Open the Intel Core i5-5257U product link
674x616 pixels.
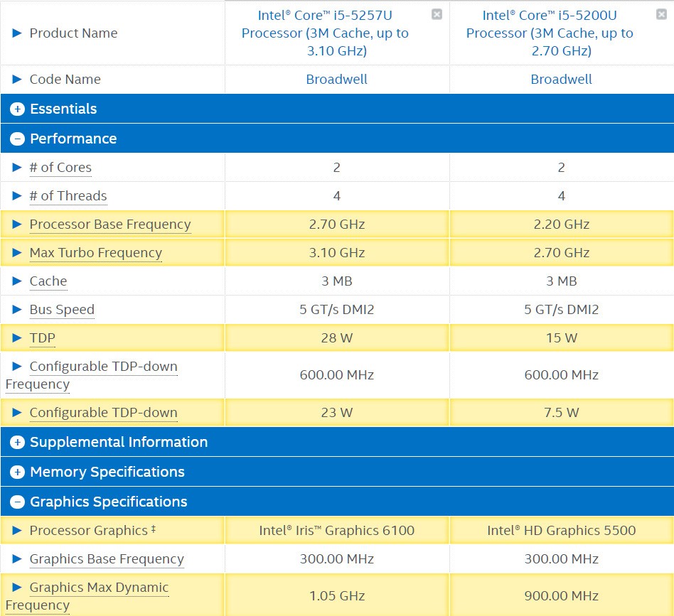coord(325,33)
